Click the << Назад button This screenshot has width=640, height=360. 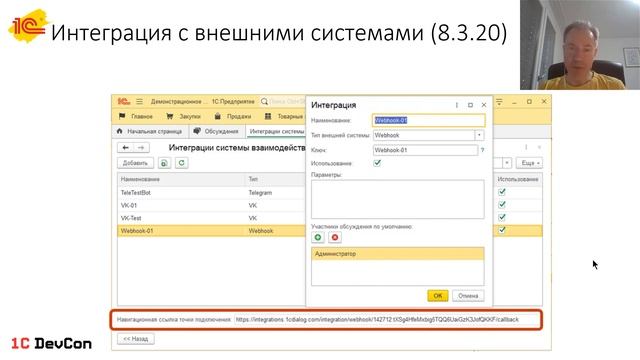coord(136,339)
